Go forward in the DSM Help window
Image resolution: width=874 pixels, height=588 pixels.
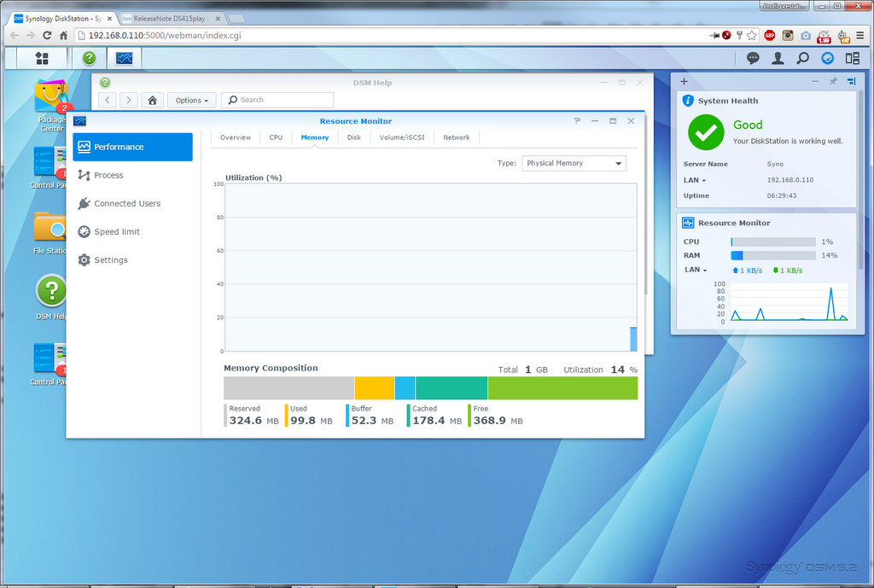coord(129,101)
